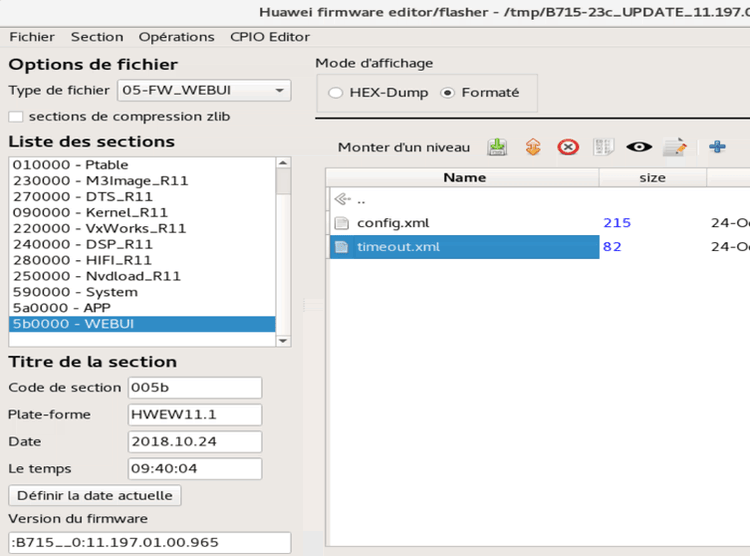
Task: Click the sections list scrollbar thumb
Action: 283,181
